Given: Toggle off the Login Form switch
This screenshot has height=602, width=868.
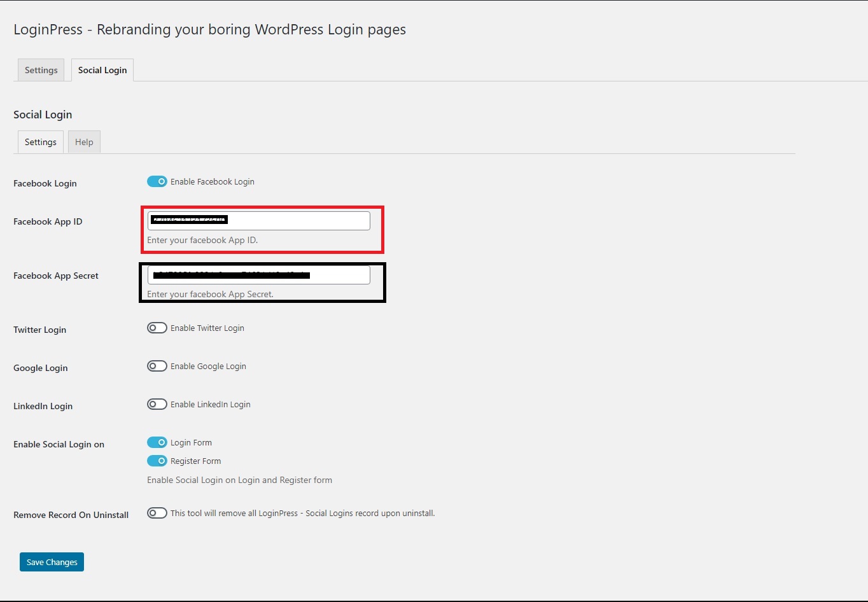Looking at the screenshot, I should tap(157, 442).
